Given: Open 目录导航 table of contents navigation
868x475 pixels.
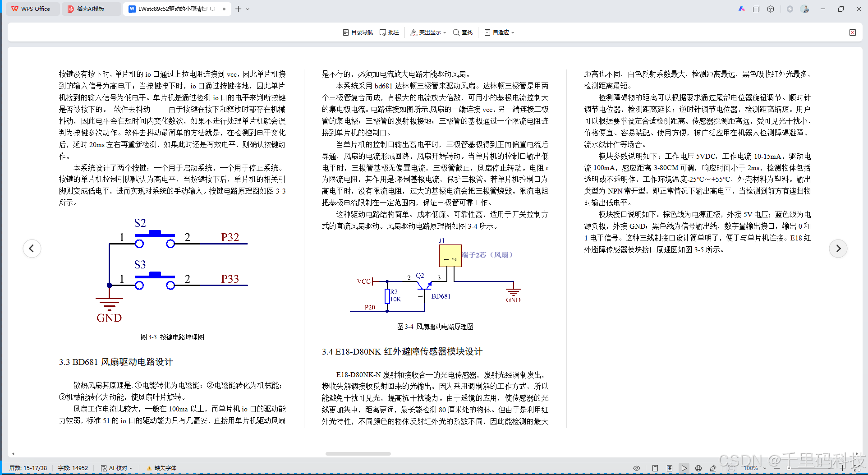Looking at the screenshot, I should (x=358, y=32).
